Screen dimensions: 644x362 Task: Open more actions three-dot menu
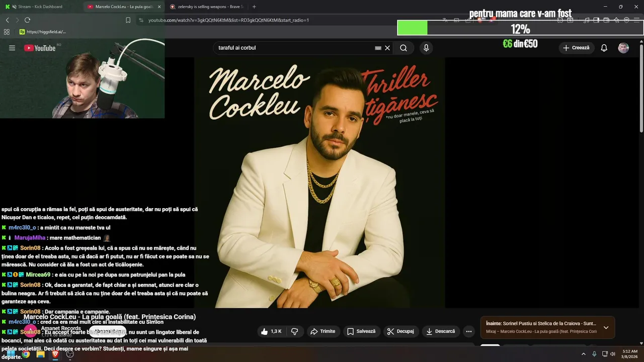[468, 331]
